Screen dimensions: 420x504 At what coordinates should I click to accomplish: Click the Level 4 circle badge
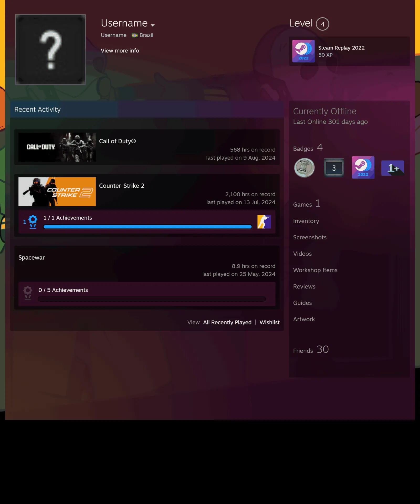point(322,24)
